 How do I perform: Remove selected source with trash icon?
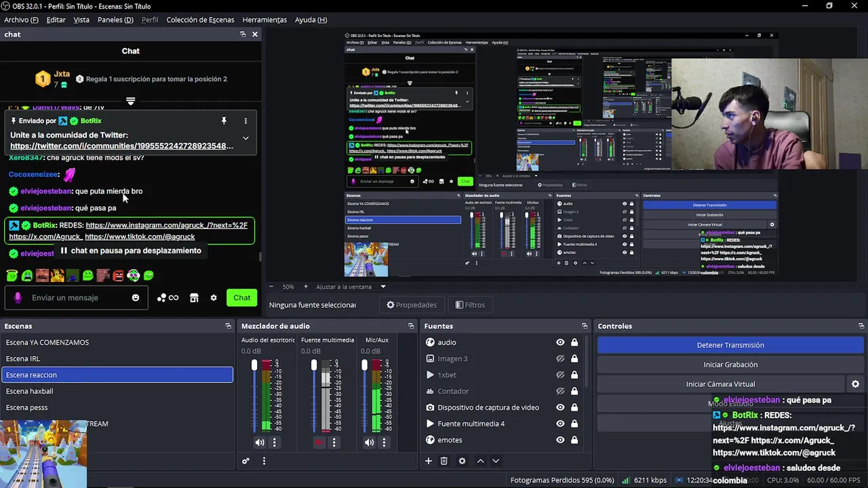pyautogui.click(x=444, y=461)
